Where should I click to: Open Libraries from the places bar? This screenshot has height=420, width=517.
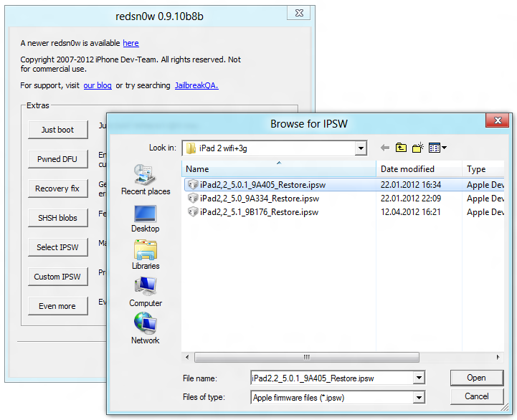point(146,254)
